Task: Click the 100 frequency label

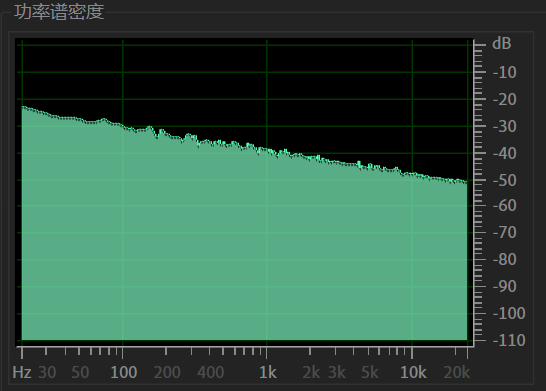Action: [124, 373]
